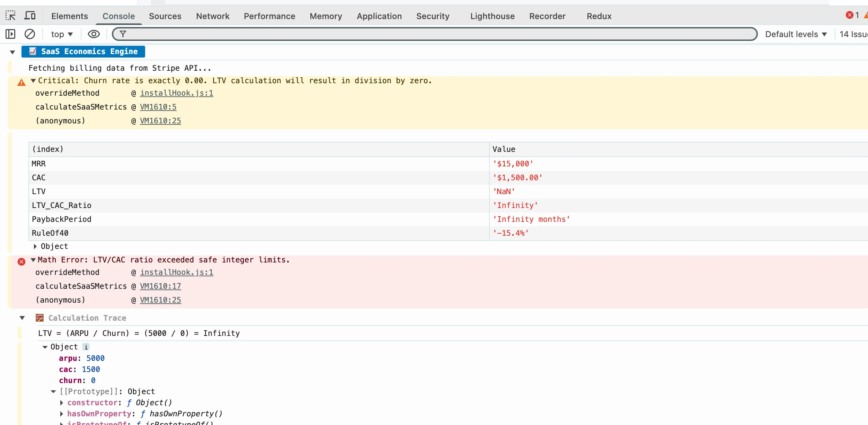Image resolution: width=868 pixels, height=425 pixels.
Task: Open the Lighthouse tab
Action: coord(492,16)
